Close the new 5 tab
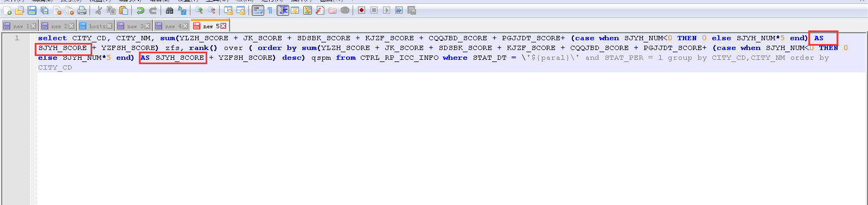Viewport: 868px width, 205px height. coord(224,26)
